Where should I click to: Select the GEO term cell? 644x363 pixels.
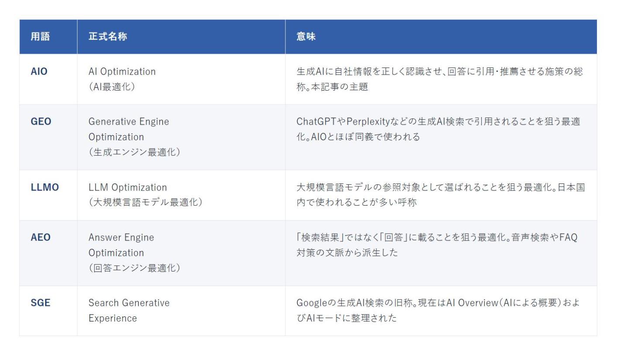[48, 137]
